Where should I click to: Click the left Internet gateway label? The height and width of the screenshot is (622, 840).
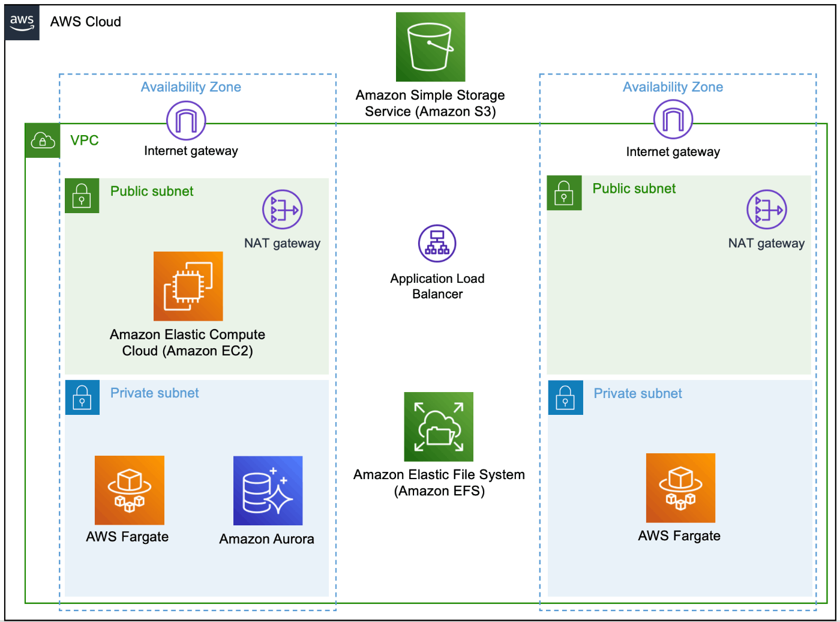[x=191, y=151]
